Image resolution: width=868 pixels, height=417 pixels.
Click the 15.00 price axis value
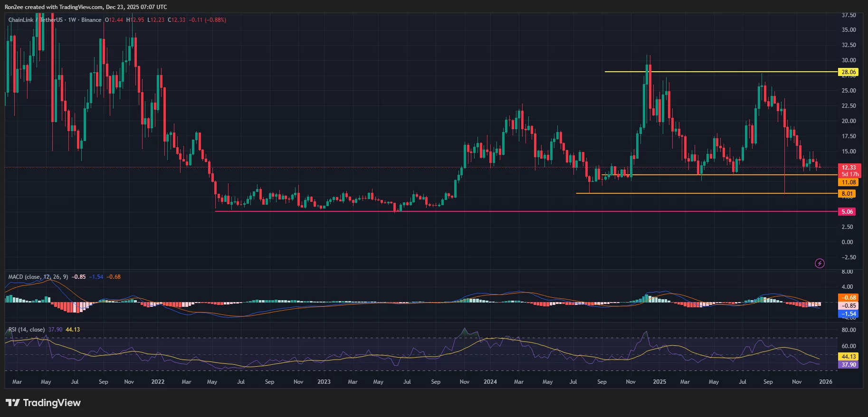[849, 152]
